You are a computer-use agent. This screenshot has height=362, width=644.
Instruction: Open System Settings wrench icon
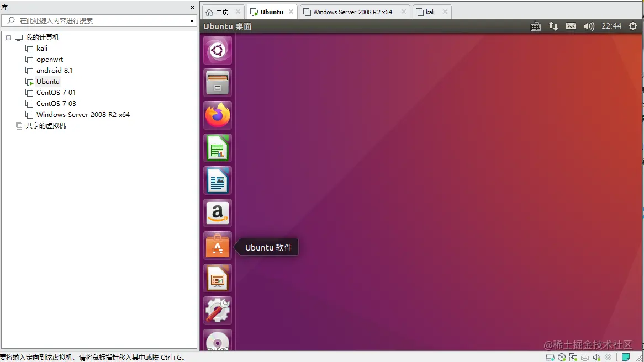(218, 311)
